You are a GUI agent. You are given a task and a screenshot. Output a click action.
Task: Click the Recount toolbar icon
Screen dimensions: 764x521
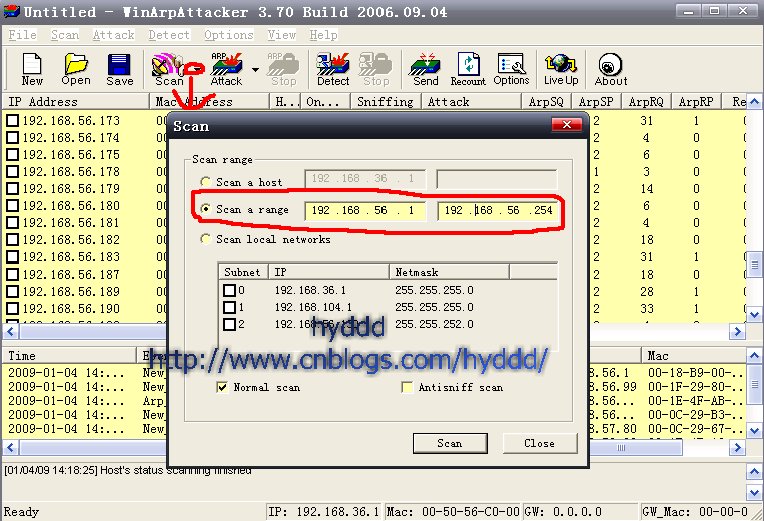468,69
